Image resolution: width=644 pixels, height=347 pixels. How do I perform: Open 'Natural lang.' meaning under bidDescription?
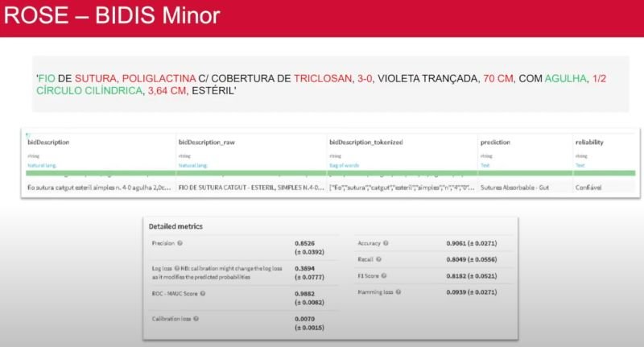coord(42,166)
